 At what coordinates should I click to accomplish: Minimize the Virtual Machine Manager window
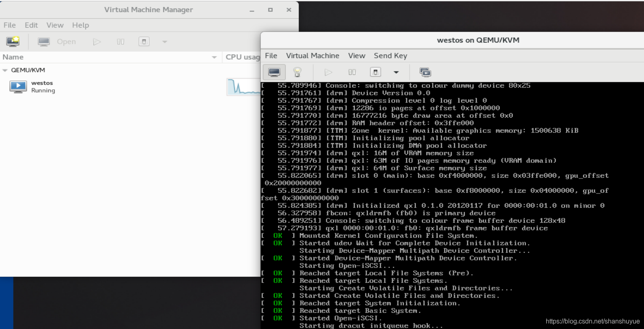click(252, 10)
